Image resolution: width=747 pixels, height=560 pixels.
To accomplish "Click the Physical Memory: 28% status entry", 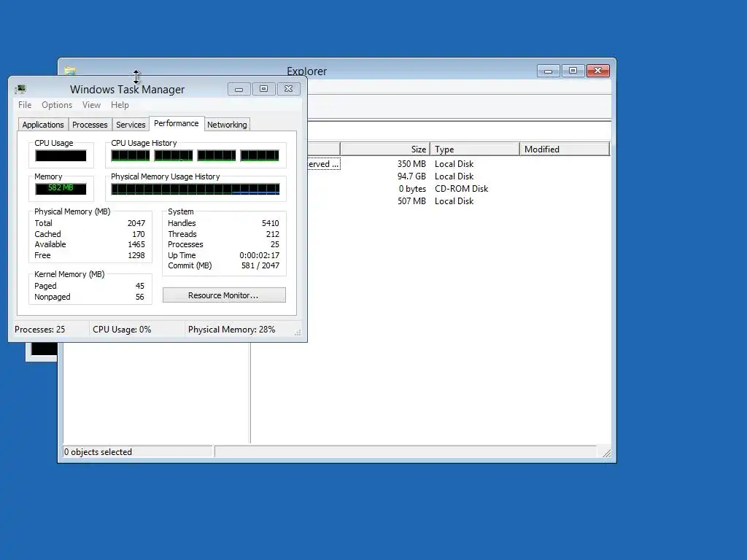I will click(x=231, y=330).
